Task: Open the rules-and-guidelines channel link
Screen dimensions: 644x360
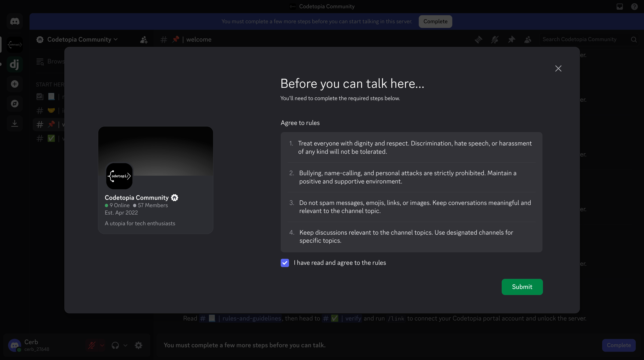Action: (240, 318)
